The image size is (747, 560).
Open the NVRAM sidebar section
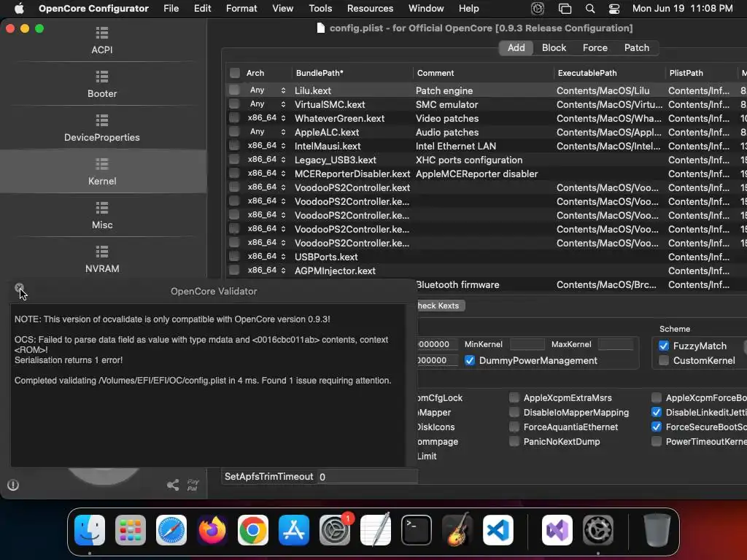click(x=102, y=259)
